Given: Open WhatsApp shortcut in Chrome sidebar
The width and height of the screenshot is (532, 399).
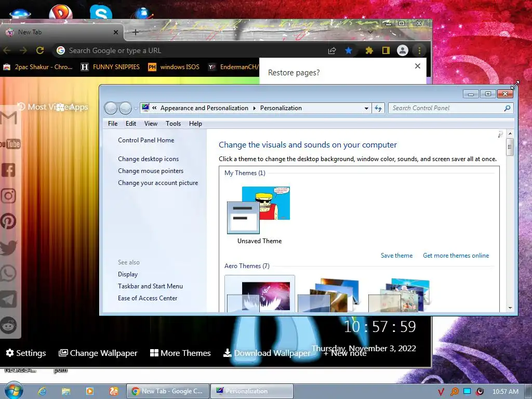Looking at the screenshot, I should [8, 273].
